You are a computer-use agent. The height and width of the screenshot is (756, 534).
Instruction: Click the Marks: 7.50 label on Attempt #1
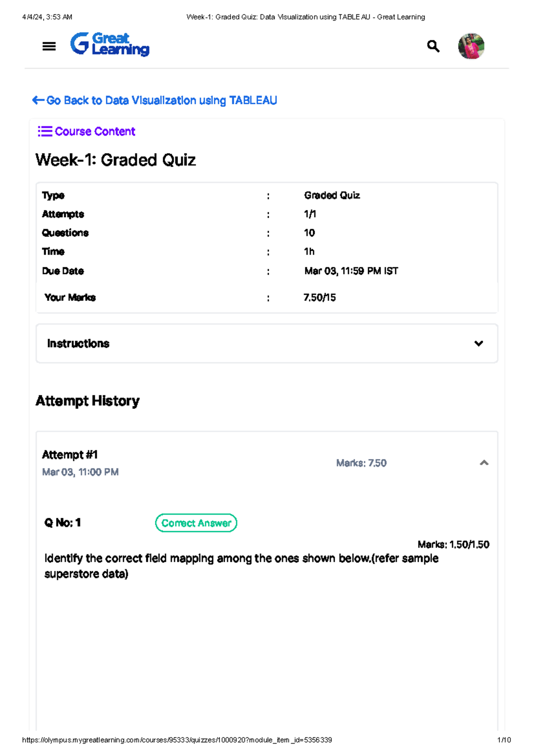pos(362,463)
